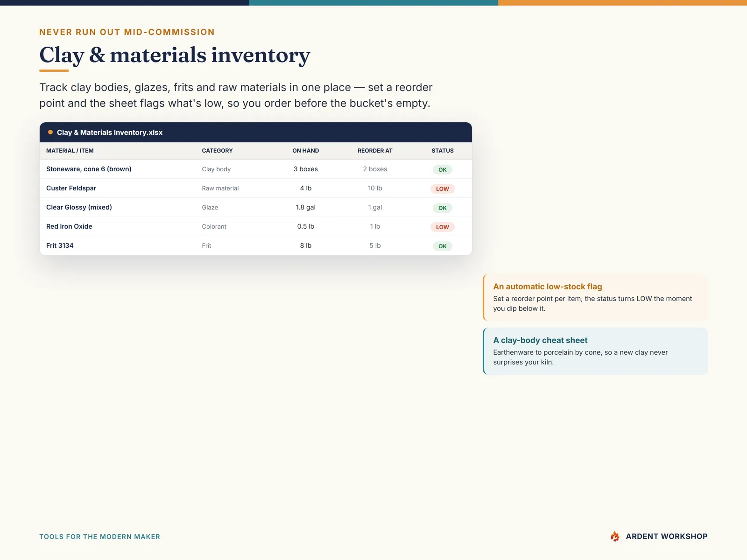Click the 'Stoneware, cone 6 (brown)' row name

(x=89, y=169)
